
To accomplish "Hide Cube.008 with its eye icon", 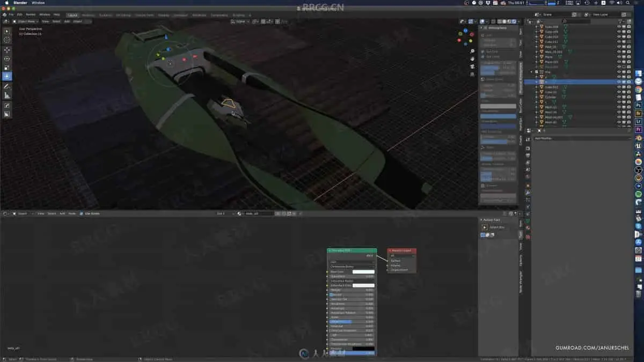I will 619,26.
